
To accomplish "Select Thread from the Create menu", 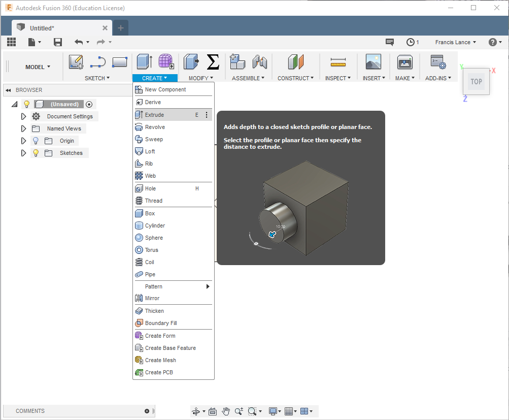I will 174,201.
